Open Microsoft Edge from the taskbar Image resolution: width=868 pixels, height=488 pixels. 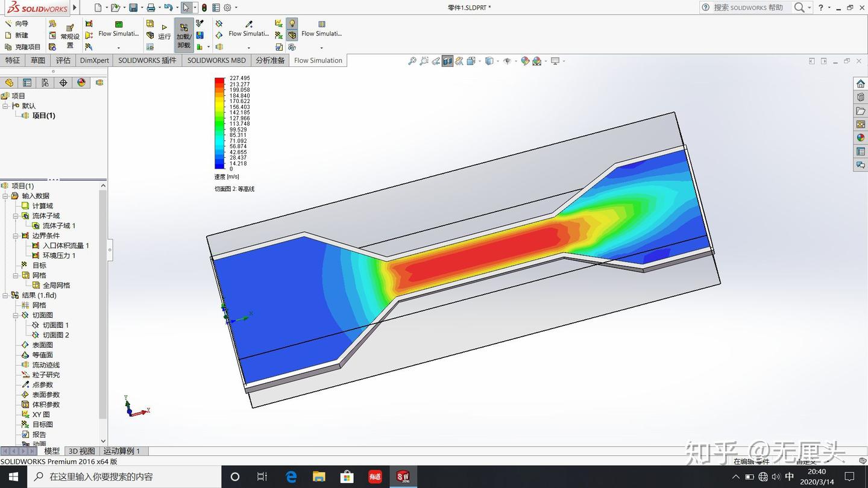pos(291,477)
